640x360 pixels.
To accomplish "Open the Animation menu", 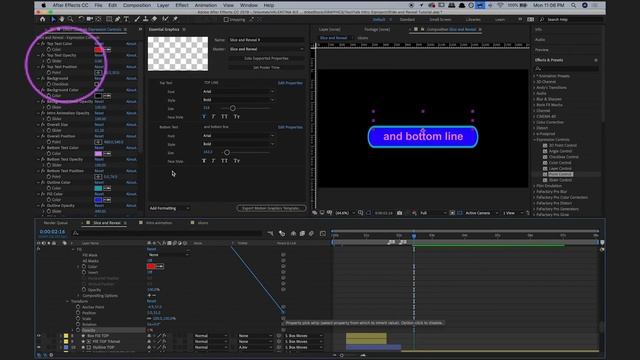I will (x=206, y=5).
